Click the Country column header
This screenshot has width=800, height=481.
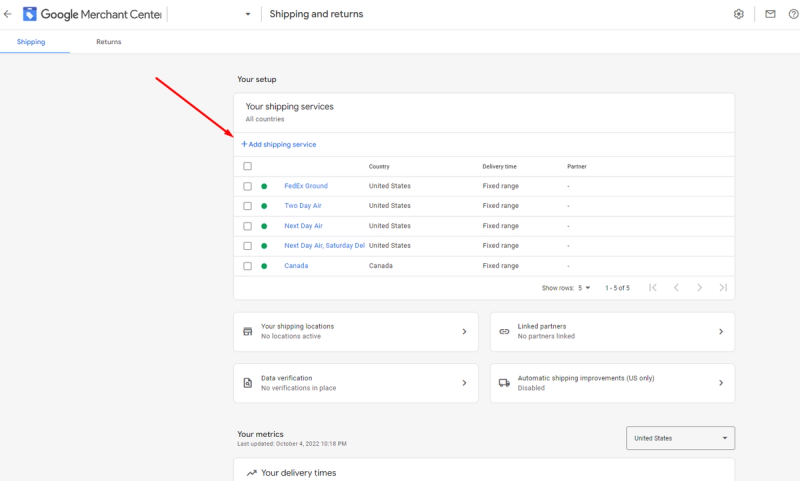[x=379, y=166]
